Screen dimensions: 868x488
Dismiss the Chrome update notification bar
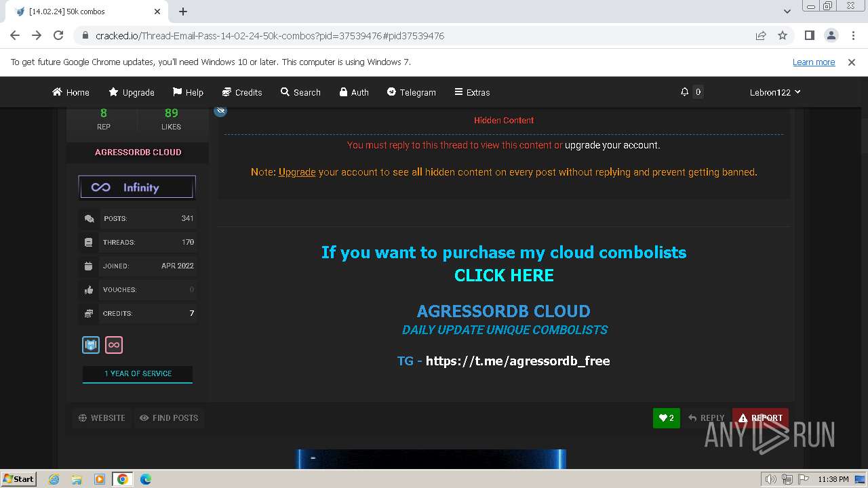pyautogui.click(x=852, y=62)
